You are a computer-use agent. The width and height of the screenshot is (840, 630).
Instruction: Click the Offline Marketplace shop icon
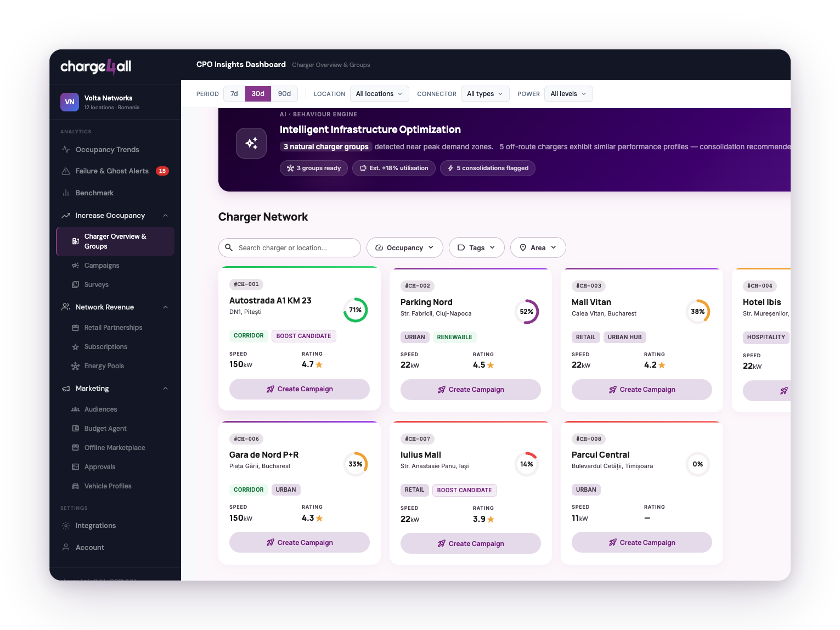coord(76,448)
